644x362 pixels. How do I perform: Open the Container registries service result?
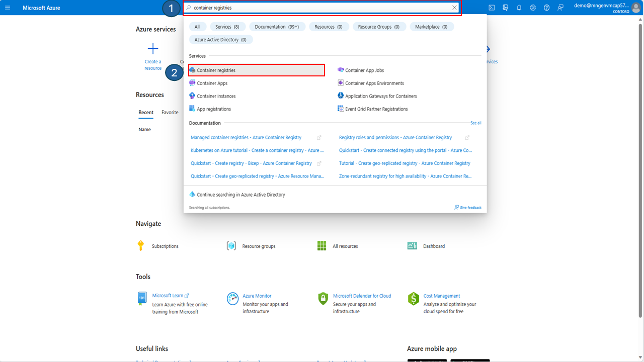(x=257, y=70)
